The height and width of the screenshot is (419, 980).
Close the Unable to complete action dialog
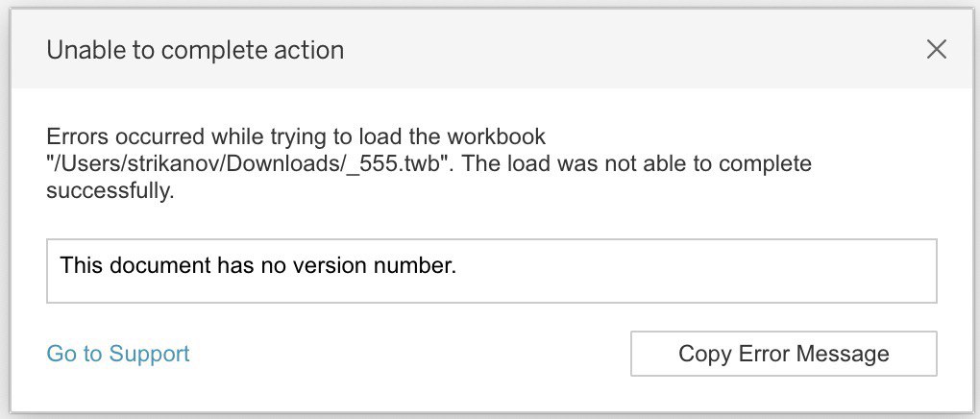936,50
